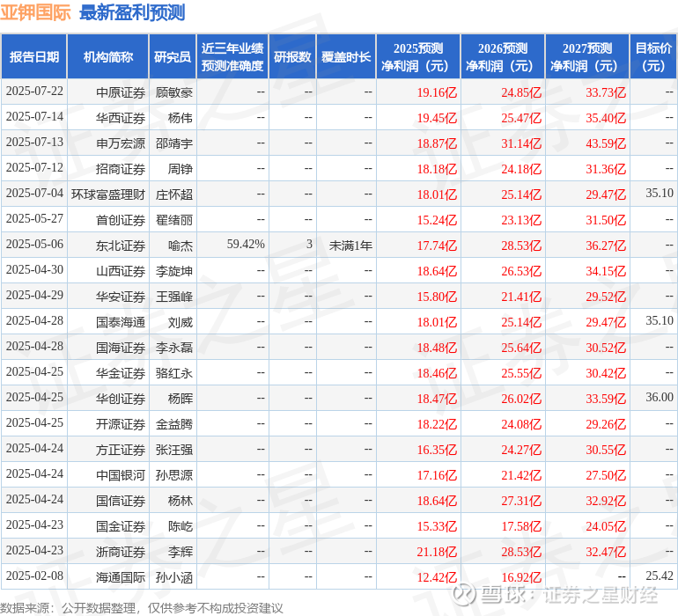Click the 30.52亿 profit value

click(x=606, y=348)
